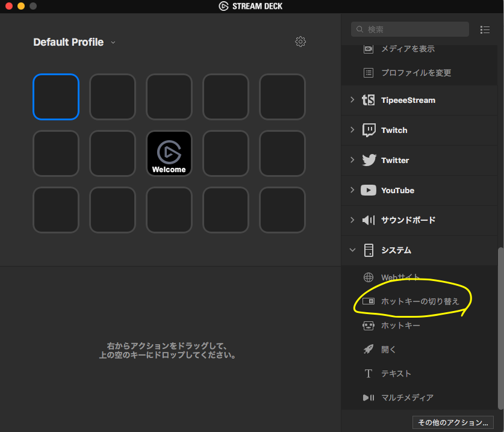
Task: Select the Webサイト action
Action: pos(420,277)
